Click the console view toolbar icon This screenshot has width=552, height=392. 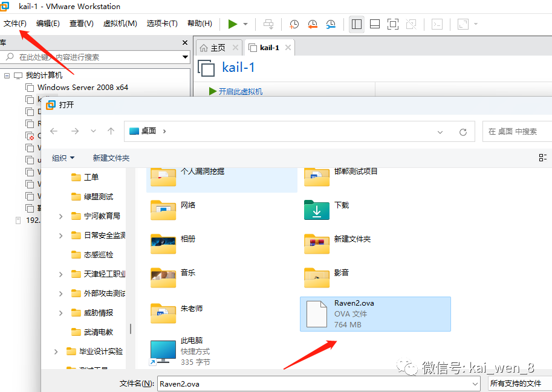tap(437, 24)
